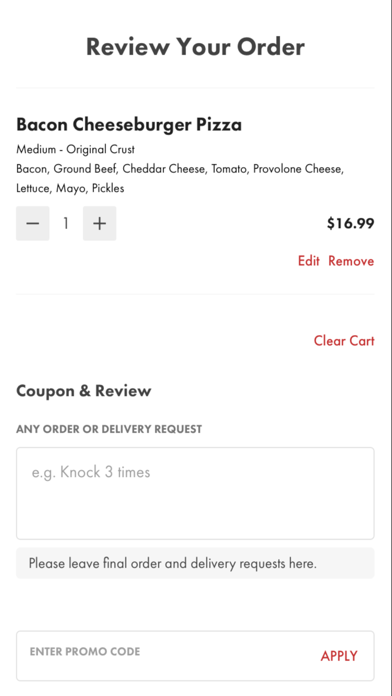Click into the Enter Promo Code field
This screenshot has height=696, width=392.
tap(169, 656)
